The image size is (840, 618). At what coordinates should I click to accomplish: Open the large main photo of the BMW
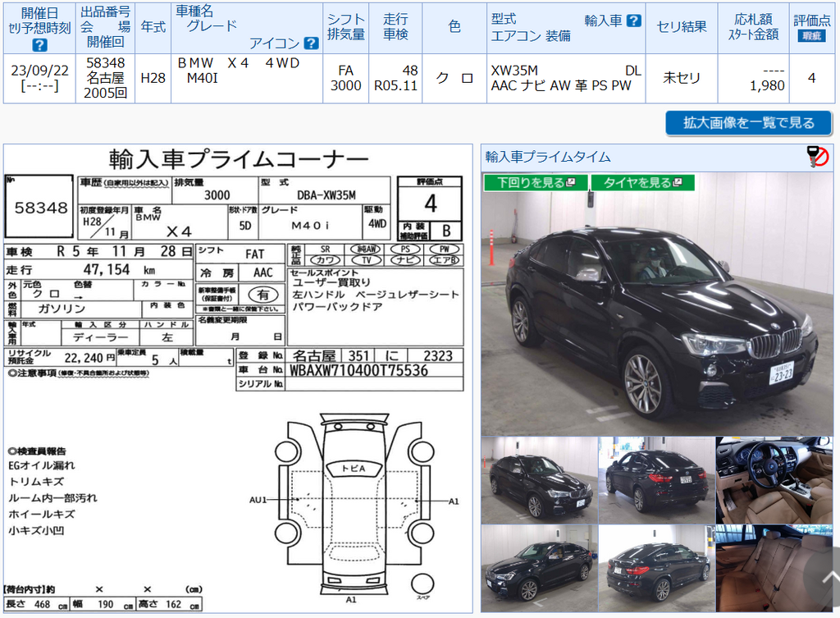pyautogui.click(x=657, y=304)
